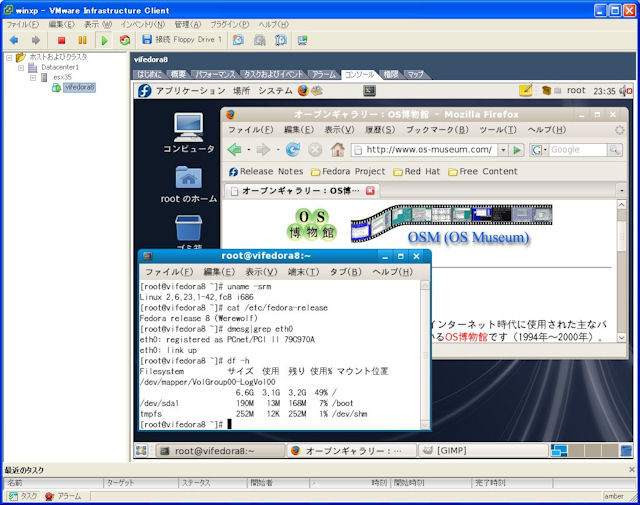The image size is (640, 505).
Task: Open the Free Content bookmark folder
Action: pyautogui.click(x=483, y=172)
